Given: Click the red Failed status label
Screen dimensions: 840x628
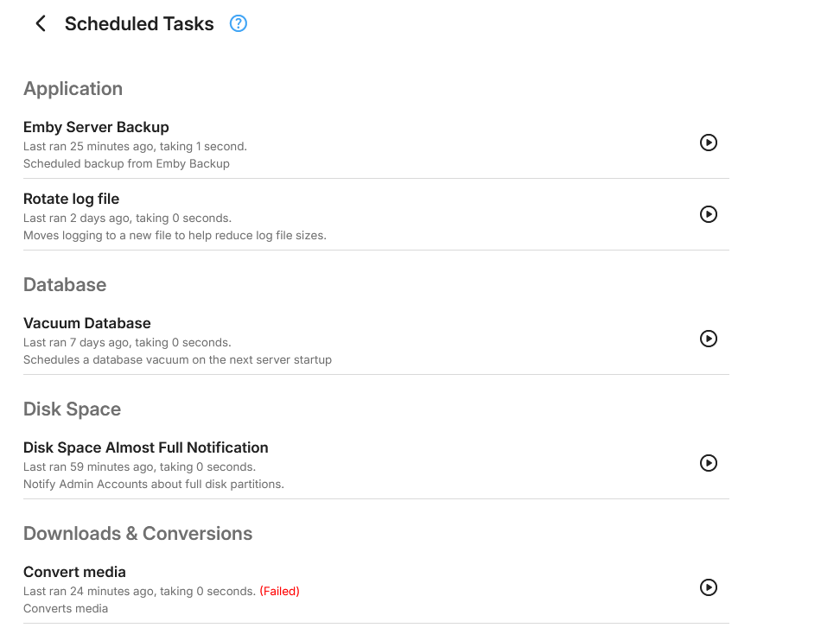Looking at the screenshot, I should click(x=280, y=591).
